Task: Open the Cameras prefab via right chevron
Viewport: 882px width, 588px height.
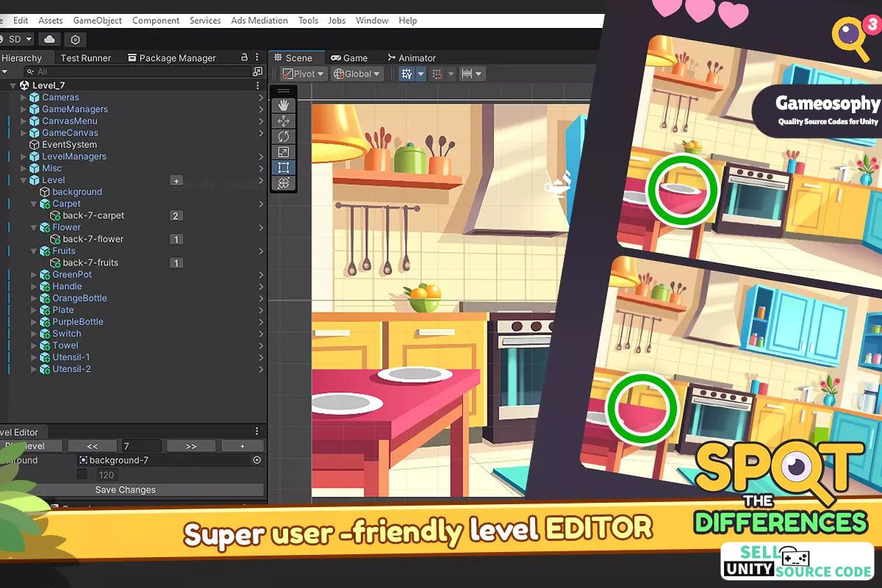Action: point(261,97)
